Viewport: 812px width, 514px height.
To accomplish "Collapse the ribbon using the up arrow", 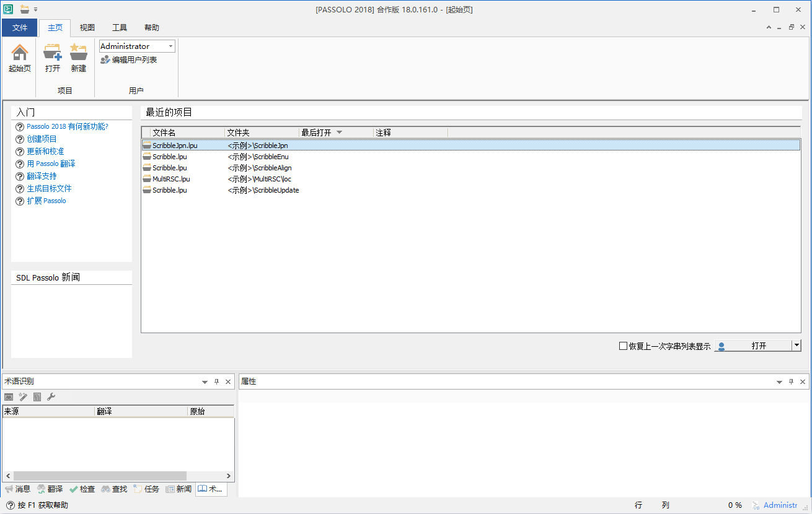I will (769, 27).
